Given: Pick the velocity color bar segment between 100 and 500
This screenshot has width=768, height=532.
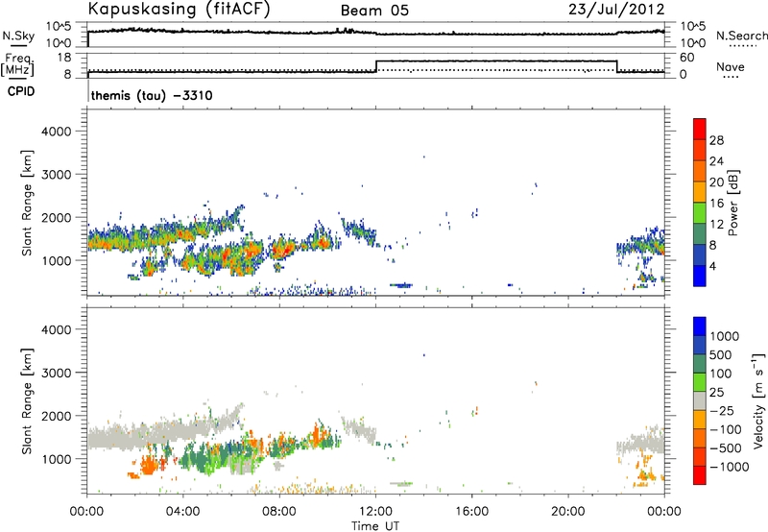Looking at the screenshot, I should tap(700, 364).
